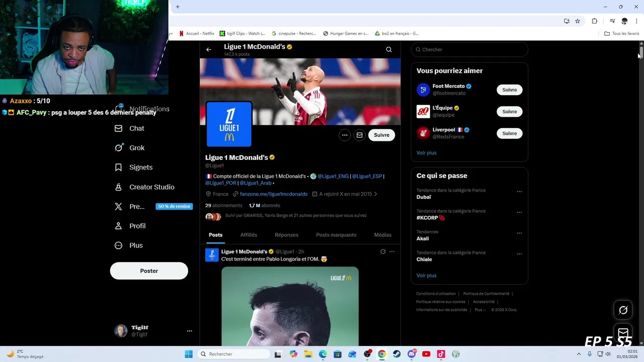Open Profil in the sidebar
644x362 pixels.
click(130, 226)
